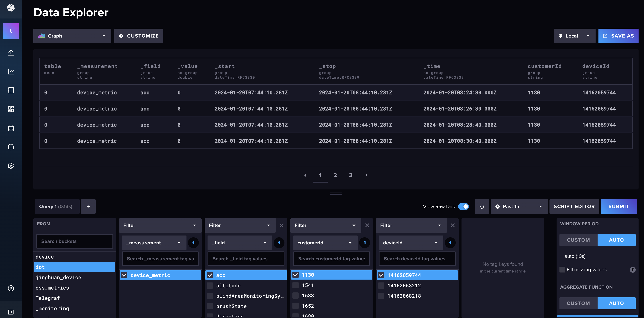Enable Fill missing values checkbox
The image size is (644, 318).
(562, 270)
